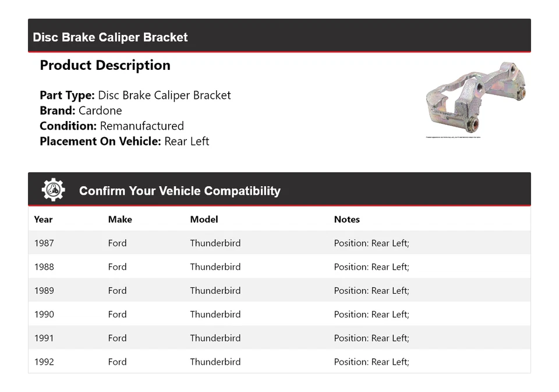Image resolution: width=559 pixels, height=392 pixels.
Task: Click Ford in the 1990 row
Action: click(117, 315)
